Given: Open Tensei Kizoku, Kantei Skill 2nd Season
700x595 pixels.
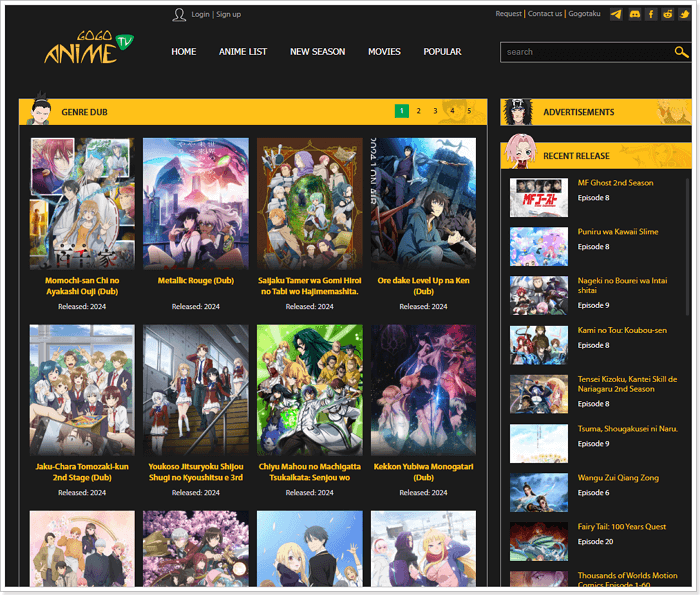Looking at the screenshot, I should [x=627, y=384].
